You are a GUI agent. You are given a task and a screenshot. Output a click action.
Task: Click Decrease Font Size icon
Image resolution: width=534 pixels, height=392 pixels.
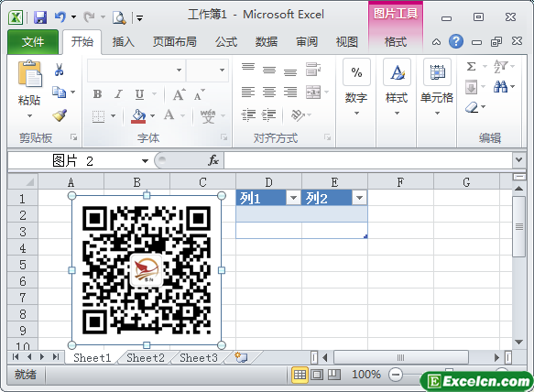coord(200,95)
